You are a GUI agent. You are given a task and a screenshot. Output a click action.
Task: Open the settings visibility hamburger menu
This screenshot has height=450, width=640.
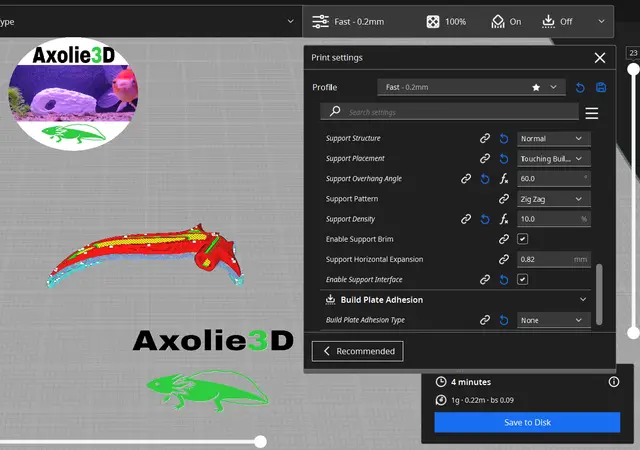tap(591, 113)
